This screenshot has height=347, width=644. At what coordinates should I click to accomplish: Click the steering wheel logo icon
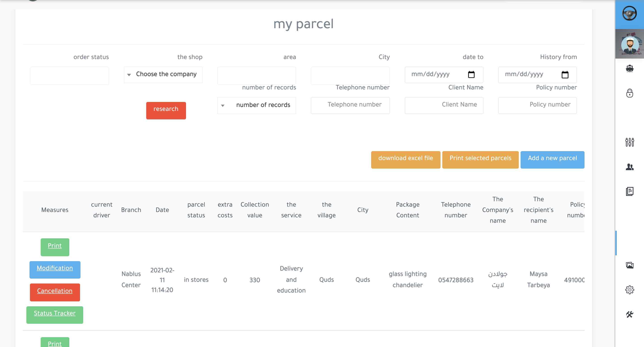(x=629, y=14)
